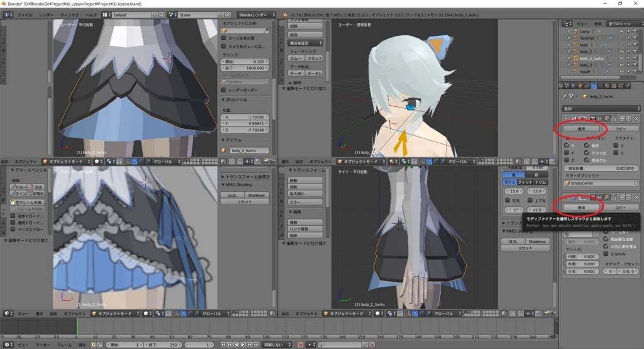This screenshot has width=644, height=349.
Task: Click info editor type icon in top bar
Action: point(8,15)
